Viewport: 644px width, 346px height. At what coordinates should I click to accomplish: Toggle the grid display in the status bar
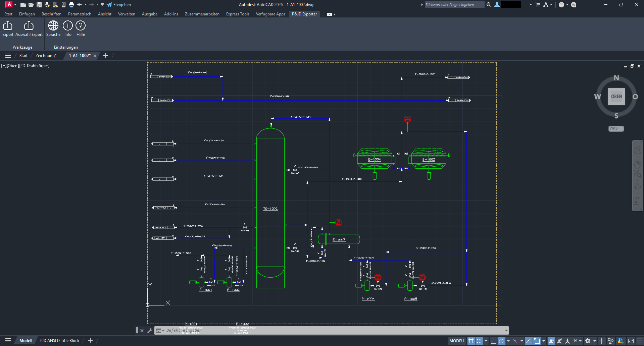[471, 341]
